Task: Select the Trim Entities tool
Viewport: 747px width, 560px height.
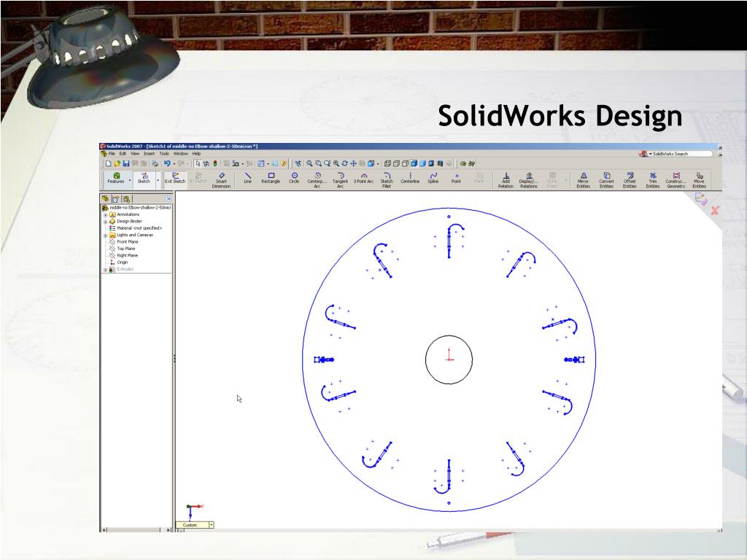Action: tap(653, 180)
